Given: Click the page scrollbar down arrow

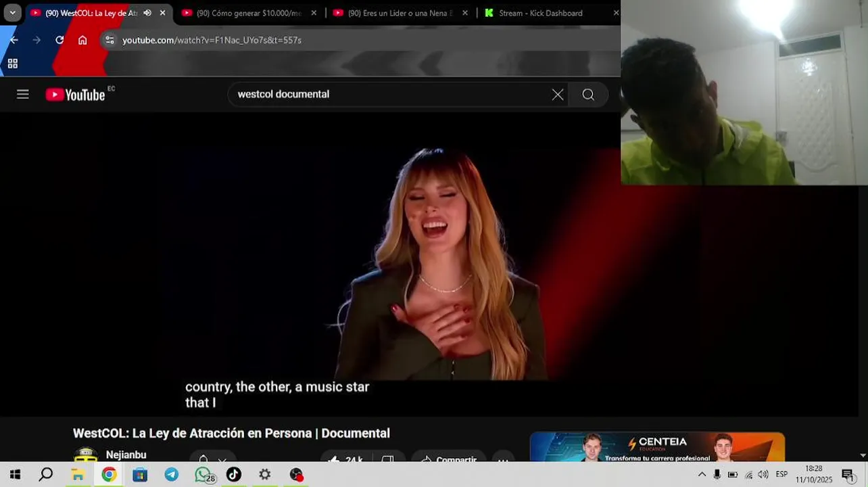Looking at the screenshot, I should click(863, 456).
